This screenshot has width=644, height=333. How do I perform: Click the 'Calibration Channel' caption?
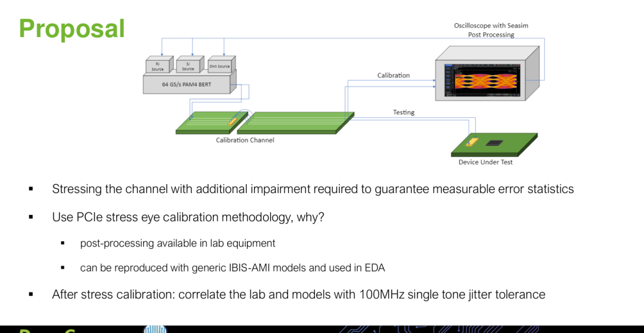pyautogui.click(x=245, y=140)
